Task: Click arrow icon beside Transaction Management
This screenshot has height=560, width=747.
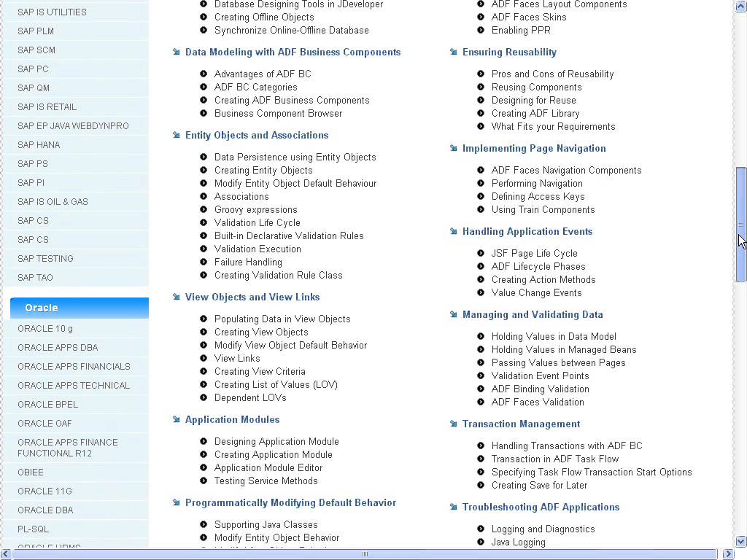Action: [x=454, y=424]
